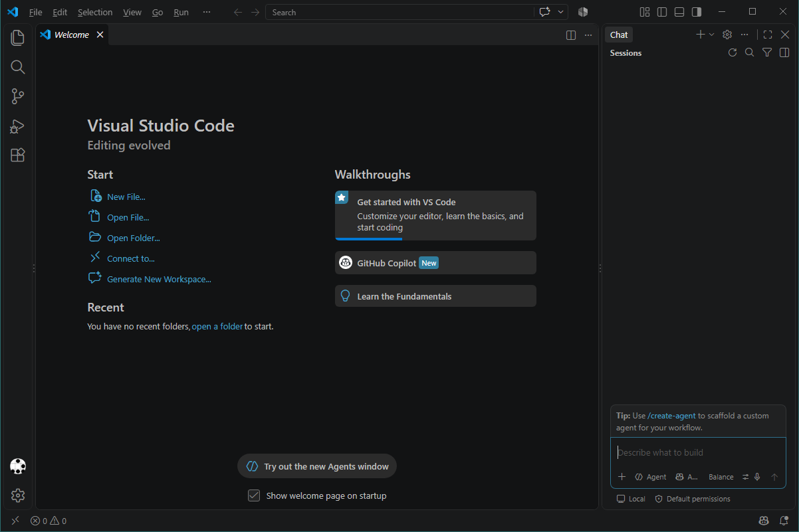The height and width of the screenshot is (532, 799).
Task: Go back with the left arrow
Action: click(x=238, y=12)
